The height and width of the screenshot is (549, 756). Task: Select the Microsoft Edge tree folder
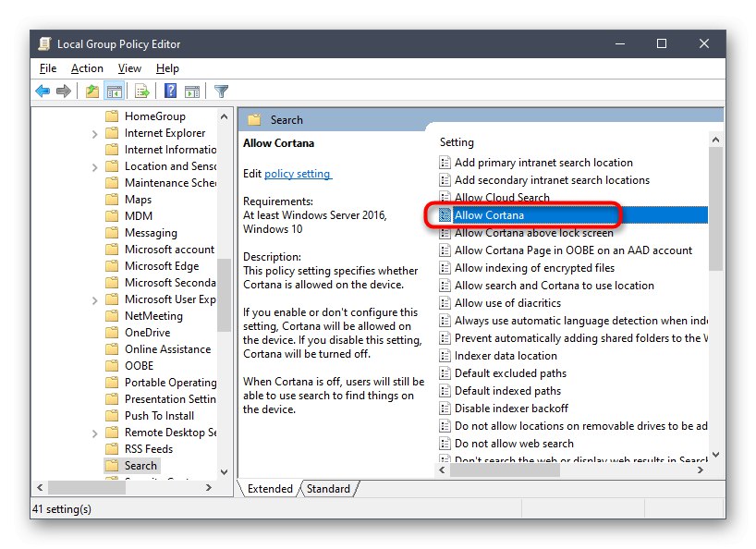(x=162, y=265)
